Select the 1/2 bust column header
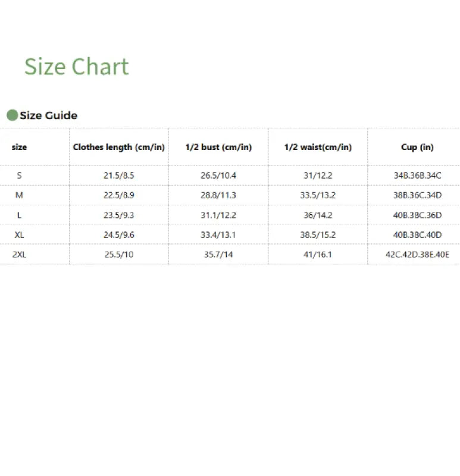This screenshot has height=476, width=460. pos(218,147)
